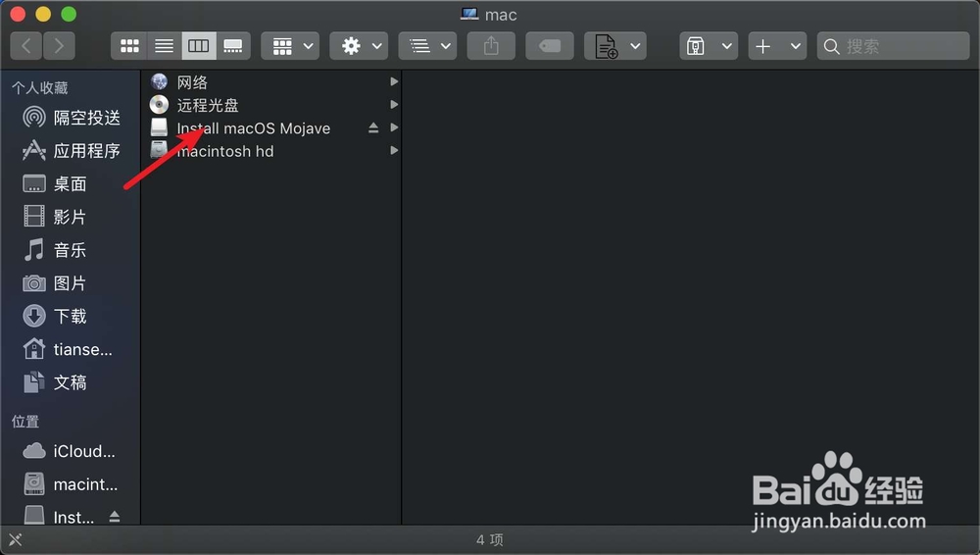The image size is (980, 555).
Task: Open the plus add dropdown
Action: point(777,46)
